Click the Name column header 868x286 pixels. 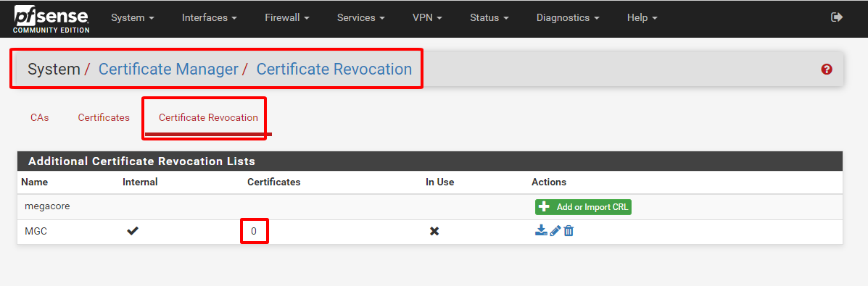[35, 182]
